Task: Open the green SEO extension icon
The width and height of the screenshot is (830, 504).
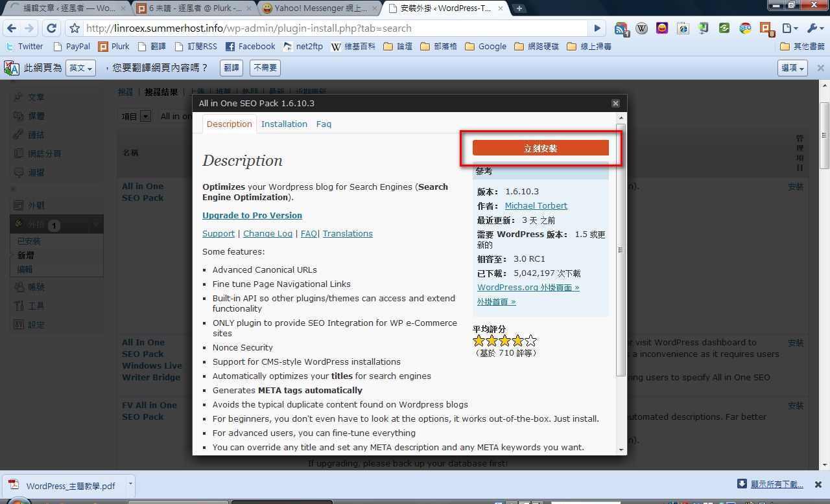Action: pos(745,29)
